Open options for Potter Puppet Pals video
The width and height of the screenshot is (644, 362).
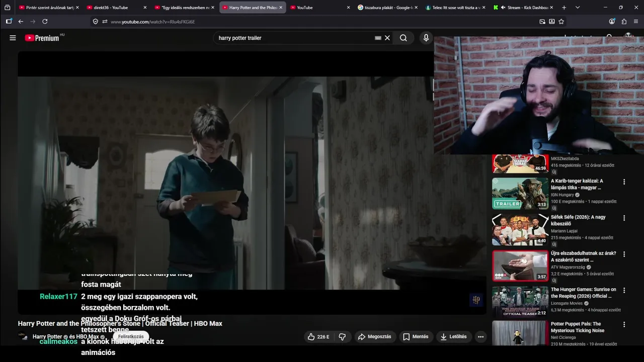624,325
